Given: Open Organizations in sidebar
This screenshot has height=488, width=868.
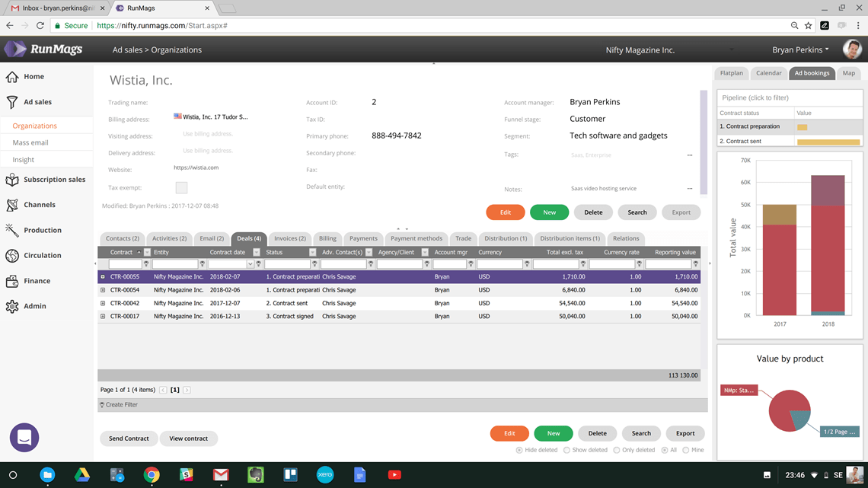Looking at the screenshot, I should tap(35, 126).
